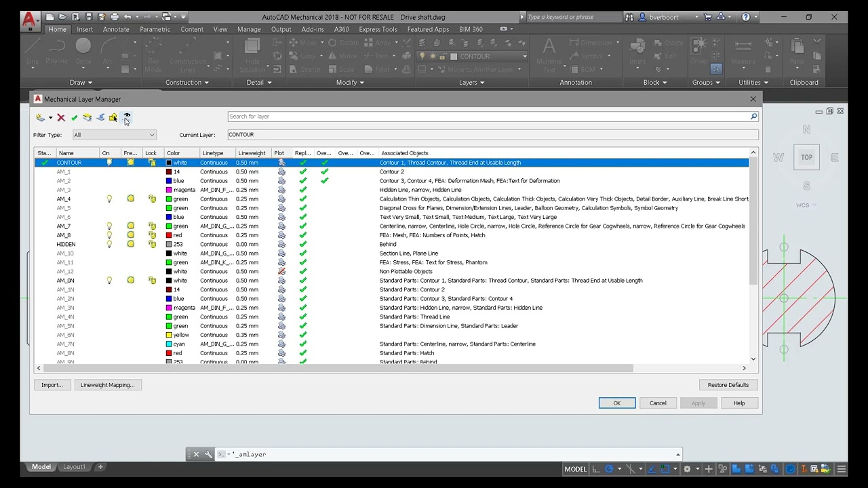Toggle the Lock icon for layer AM_0N

(152, 281)
